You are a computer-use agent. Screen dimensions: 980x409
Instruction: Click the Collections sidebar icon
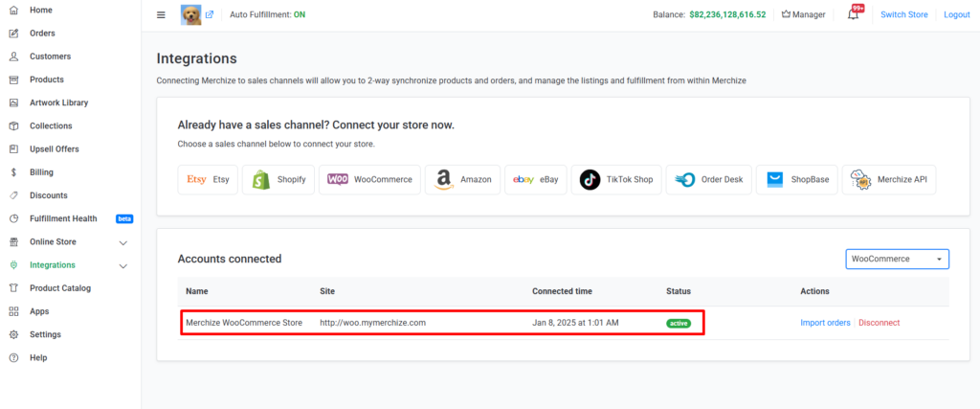[13, 125]
